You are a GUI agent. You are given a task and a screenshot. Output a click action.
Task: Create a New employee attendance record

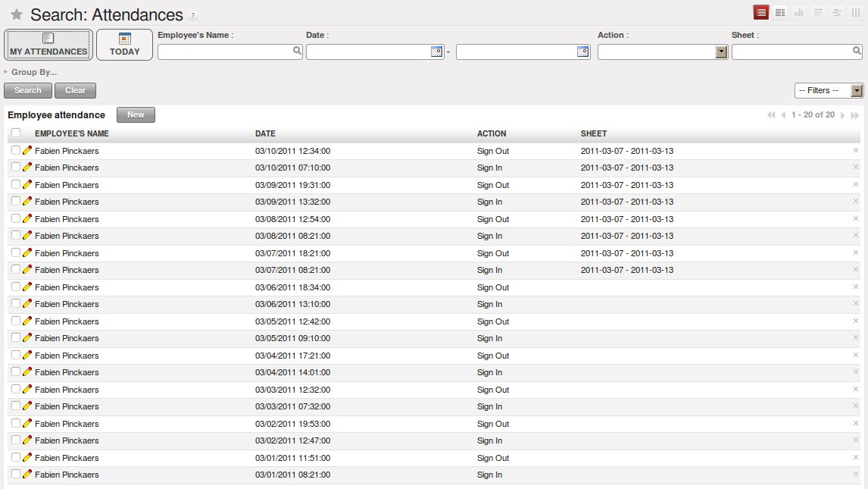coord(136,115)
